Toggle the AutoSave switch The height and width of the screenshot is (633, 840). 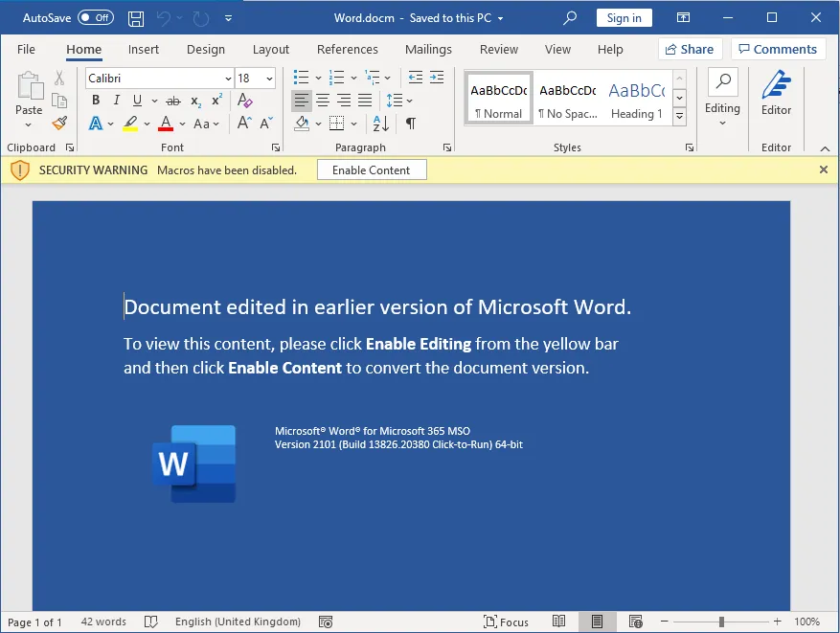(96, 18)
